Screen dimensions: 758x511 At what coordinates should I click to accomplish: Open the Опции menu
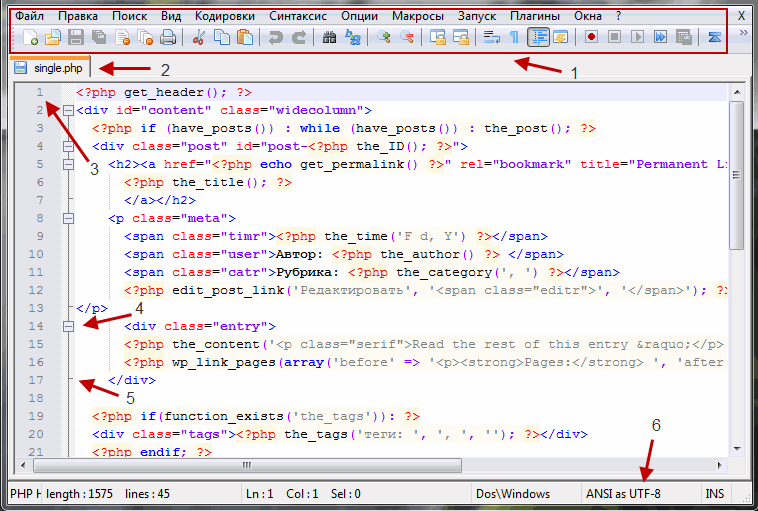pyautogui.click(x=359, y=16)
